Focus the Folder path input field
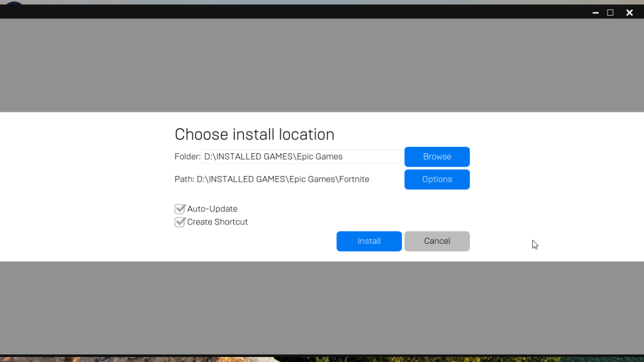Viewport: 644px width, 362px height. pos(301,156)
